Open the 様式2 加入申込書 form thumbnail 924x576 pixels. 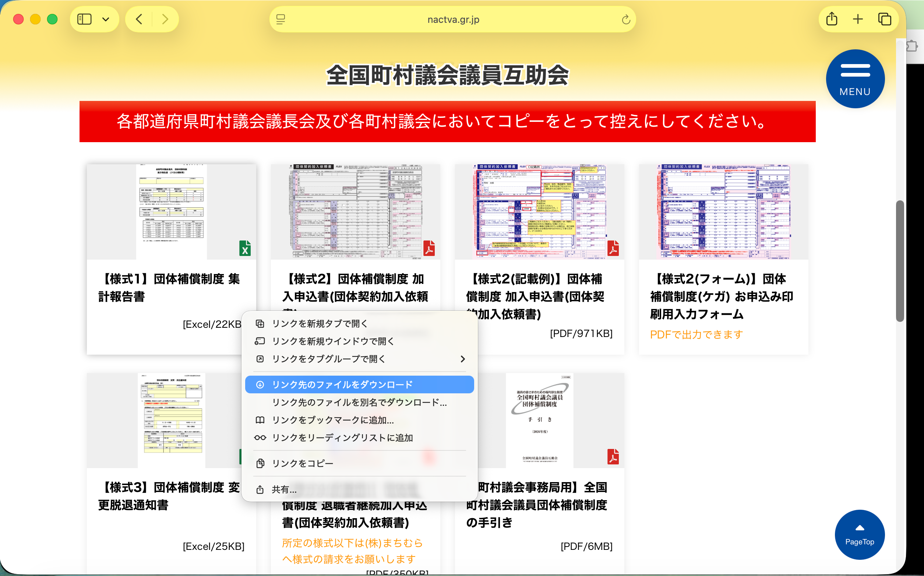coord(356,212)
